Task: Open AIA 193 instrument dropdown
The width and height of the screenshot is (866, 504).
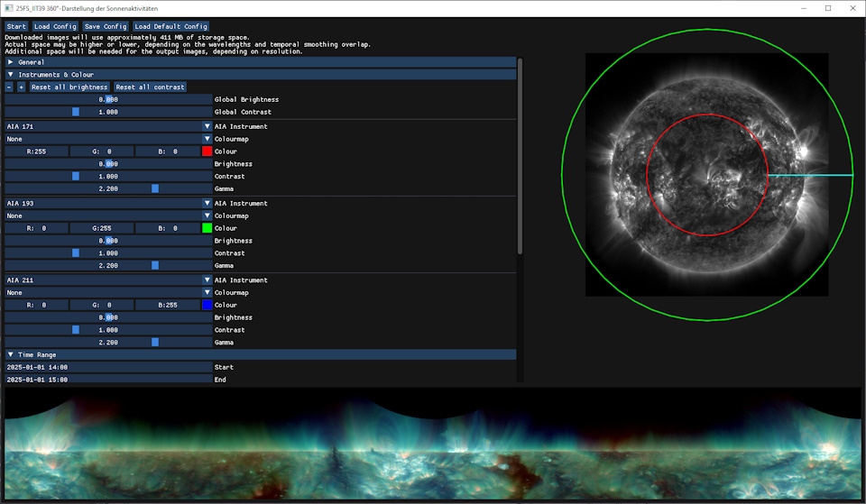Action: (109, 203)
